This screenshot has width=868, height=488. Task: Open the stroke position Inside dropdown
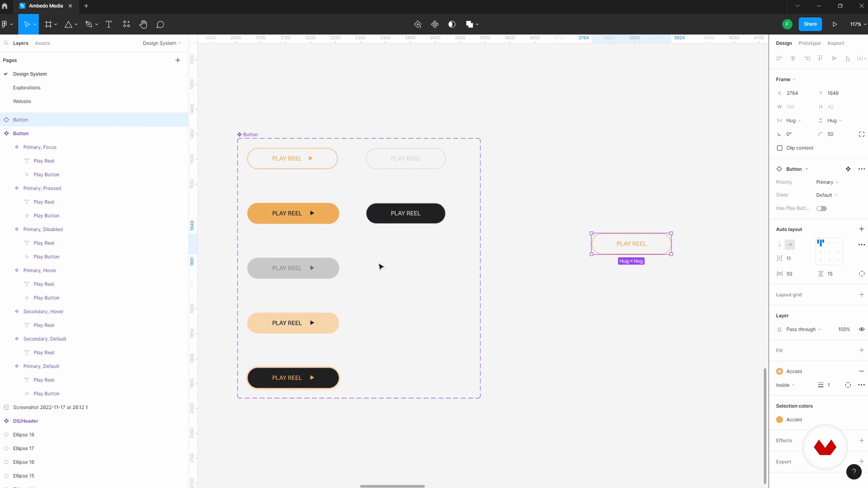tap(785, 385)
